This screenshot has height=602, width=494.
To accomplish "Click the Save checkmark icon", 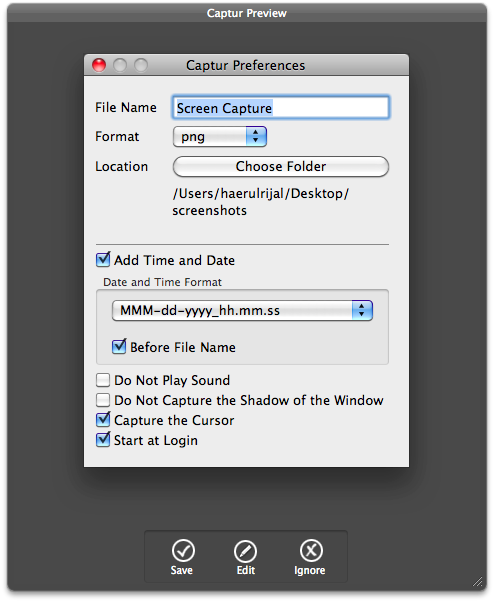I will coord(183,551).
